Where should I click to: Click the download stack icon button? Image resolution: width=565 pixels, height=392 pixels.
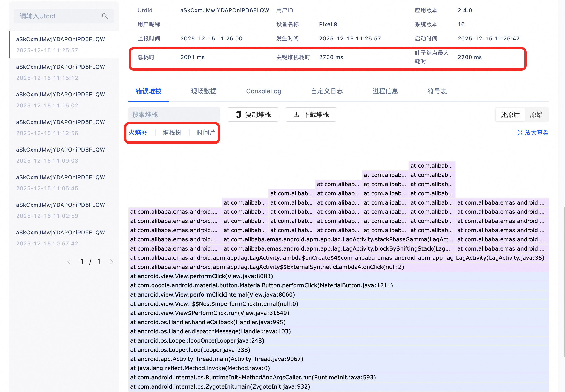pos(296,115)
